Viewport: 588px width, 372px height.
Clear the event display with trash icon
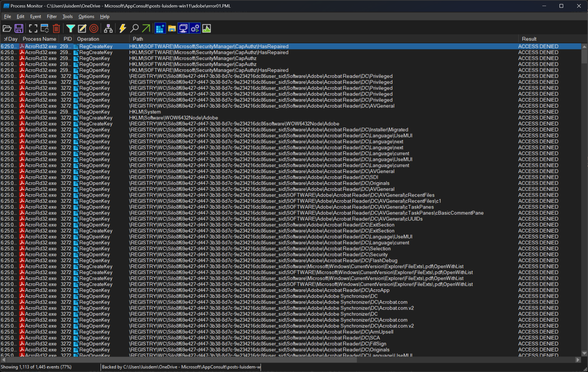pyautogui.click(x=56, y=28)
